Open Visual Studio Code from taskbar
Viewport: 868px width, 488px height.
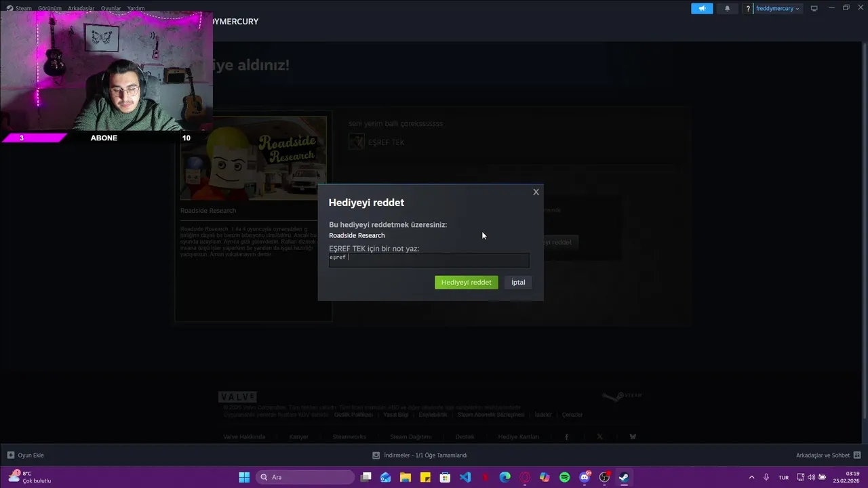pos(465,477)
